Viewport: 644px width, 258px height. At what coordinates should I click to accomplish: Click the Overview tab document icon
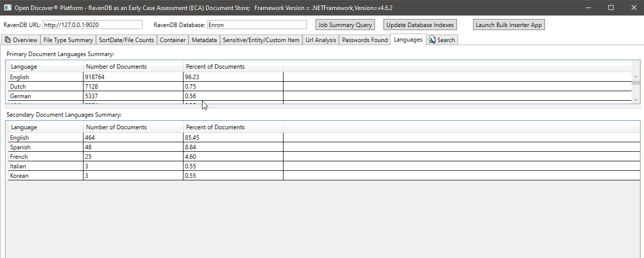click(x=7, y=40)
